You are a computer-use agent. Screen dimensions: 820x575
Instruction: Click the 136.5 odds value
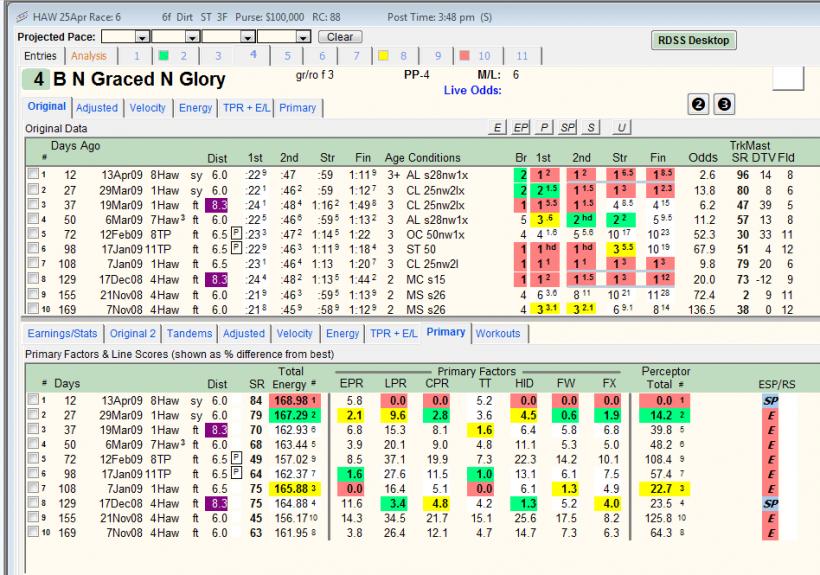tap(701, 309)
